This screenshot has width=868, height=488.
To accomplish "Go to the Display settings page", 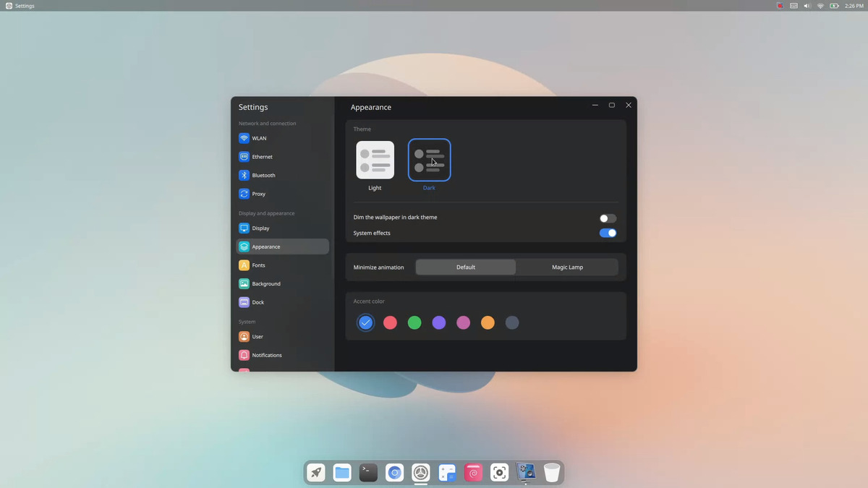I will pyautogui.click(x=282, y=228).
